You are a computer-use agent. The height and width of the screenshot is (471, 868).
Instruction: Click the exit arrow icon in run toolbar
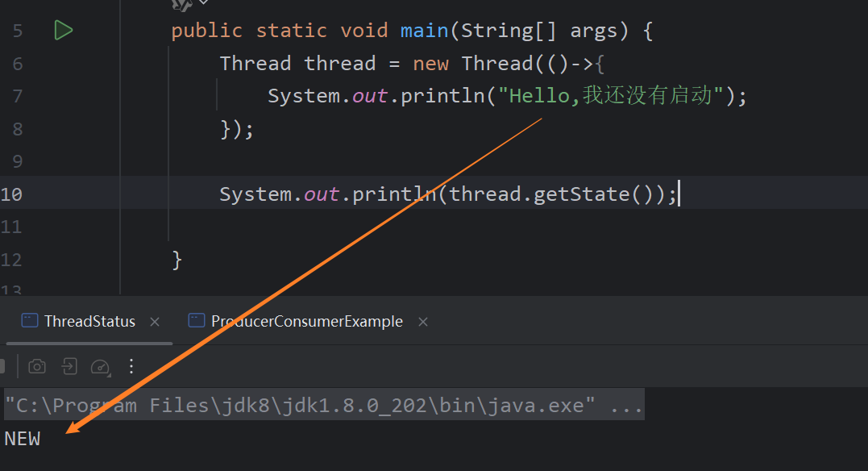69,366
